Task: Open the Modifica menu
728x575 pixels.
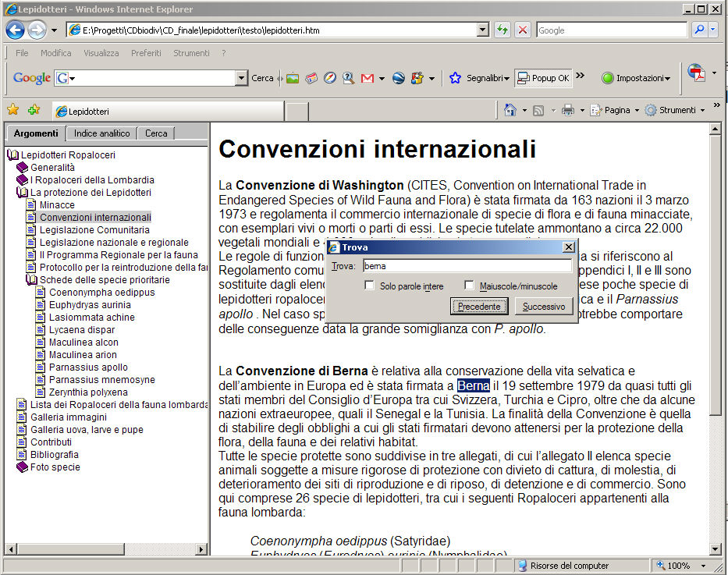Action: 55,53
